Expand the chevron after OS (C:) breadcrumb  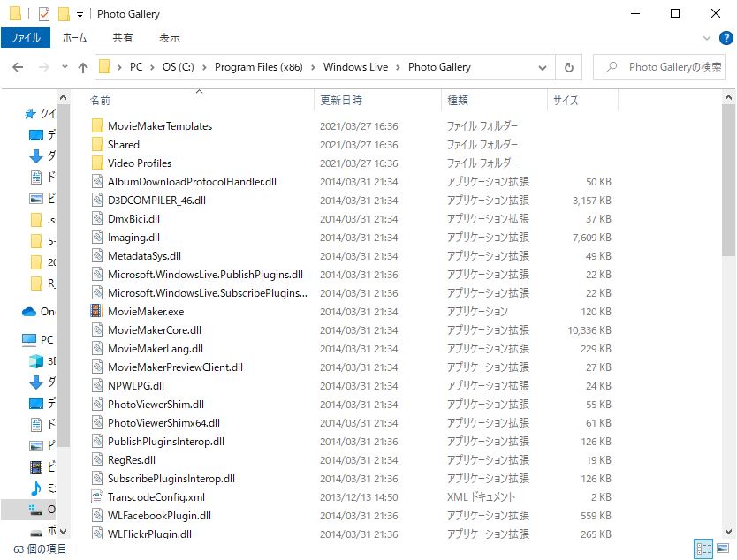(204, 68)
